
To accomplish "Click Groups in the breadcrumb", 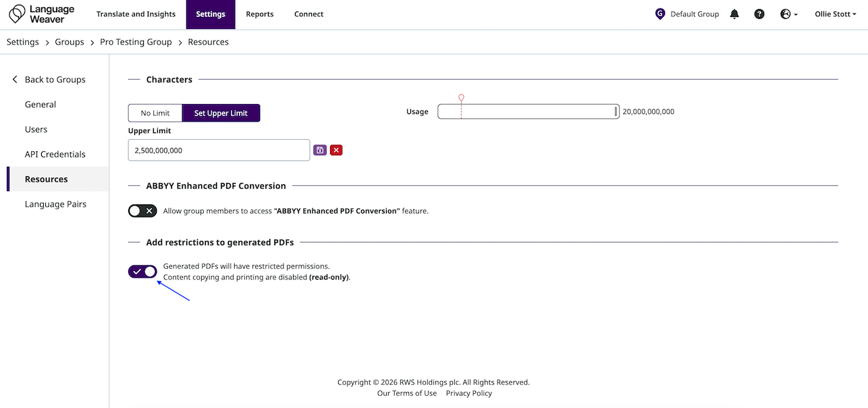I will tap(70, 42).
